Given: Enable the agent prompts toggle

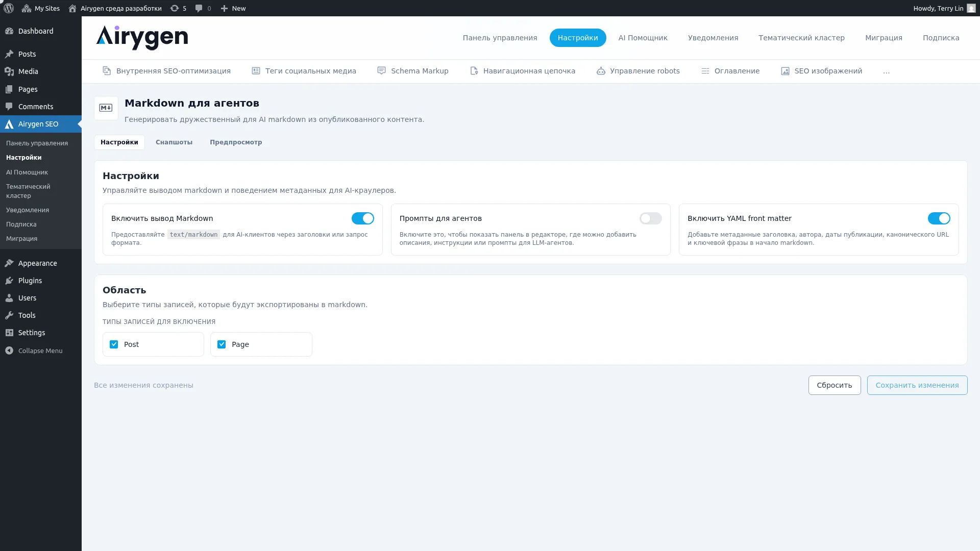Looking at the screenshot, I should [x=650, y=218].
